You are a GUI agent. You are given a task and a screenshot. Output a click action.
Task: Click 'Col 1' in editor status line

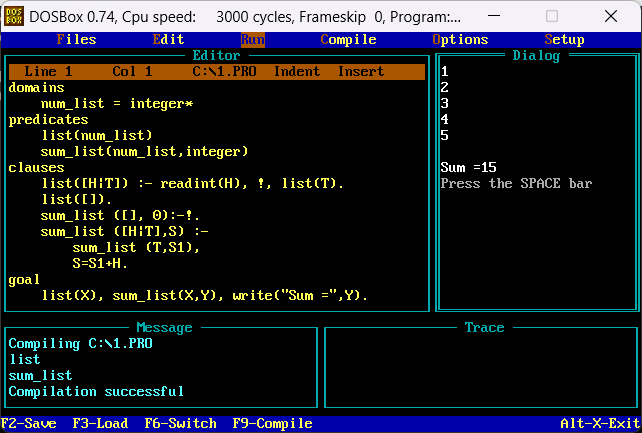132,72
